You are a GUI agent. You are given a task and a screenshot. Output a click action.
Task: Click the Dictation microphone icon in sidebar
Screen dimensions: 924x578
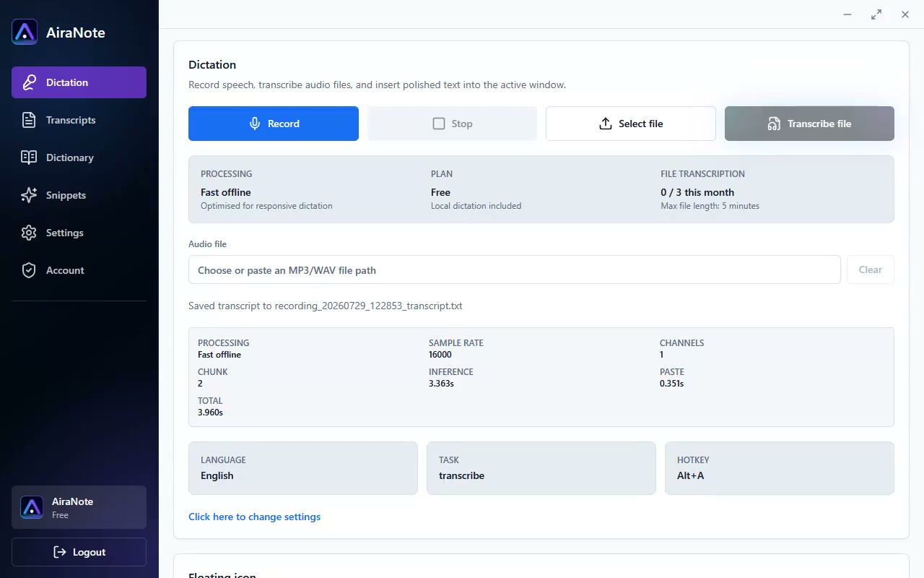29,82
